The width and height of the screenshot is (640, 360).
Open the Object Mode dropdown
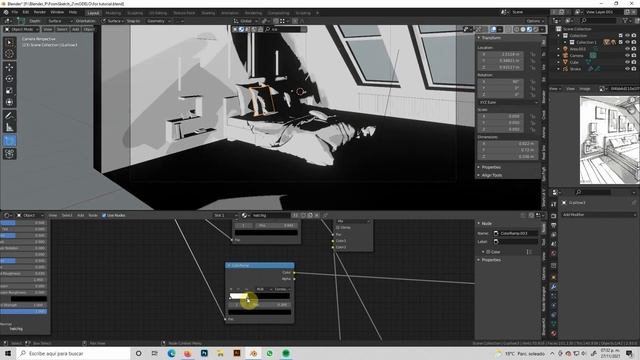click(x=21, y=29)
